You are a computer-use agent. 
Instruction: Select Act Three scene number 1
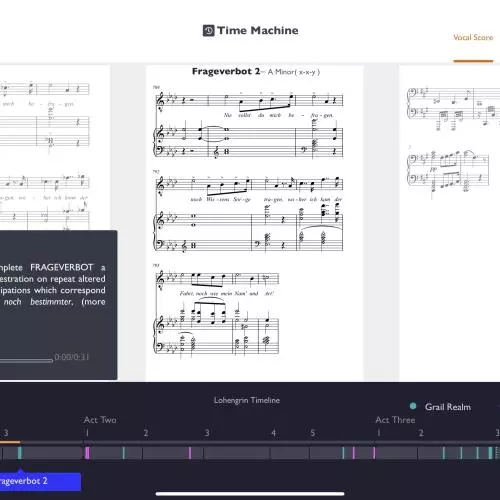coord(378,433)
